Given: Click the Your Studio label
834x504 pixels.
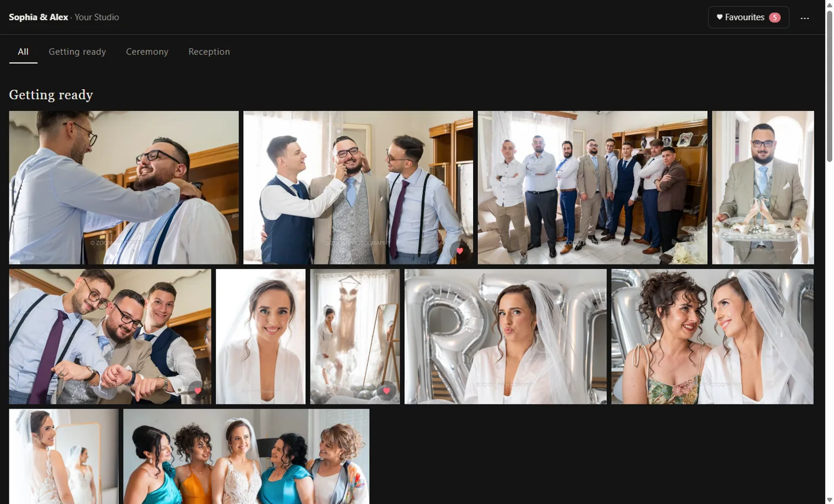Looking at the screenshot, I should 97,17.
